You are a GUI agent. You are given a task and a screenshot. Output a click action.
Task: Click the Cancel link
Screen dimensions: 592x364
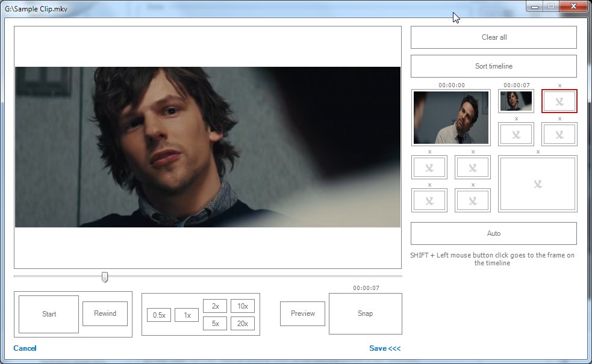[25, 348]
